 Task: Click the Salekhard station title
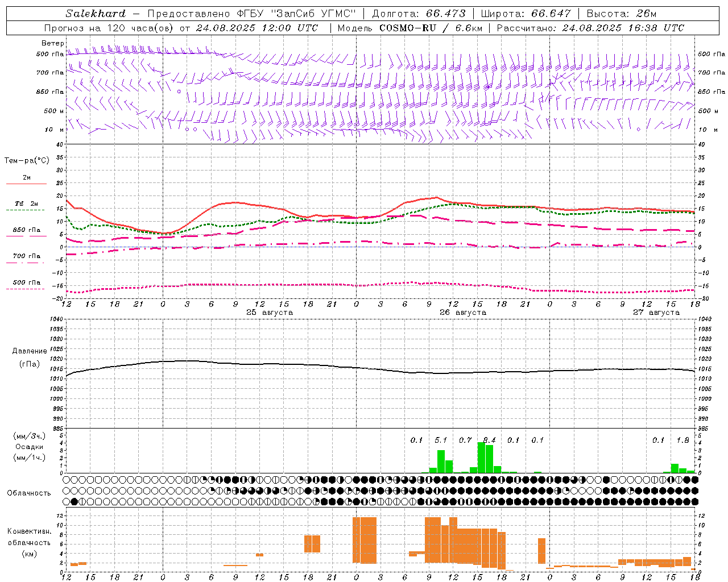coord(96,14)
